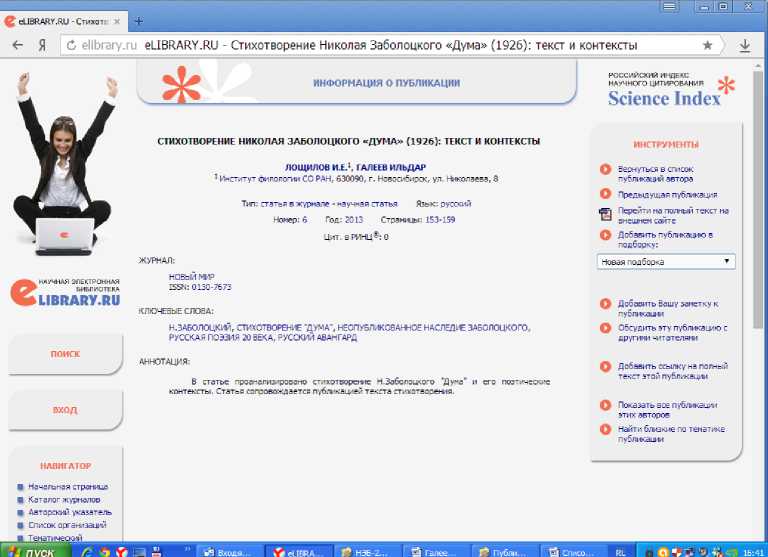Viewport: 768px width, 557px height.
Task: Open the Windows ПУСК start button
Action: tap(36, 552)
